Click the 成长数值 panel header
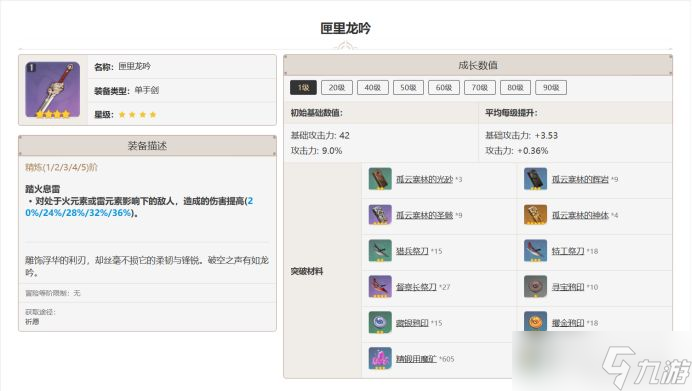The height and width of the screenshot is (391, 692). (478, 65)
